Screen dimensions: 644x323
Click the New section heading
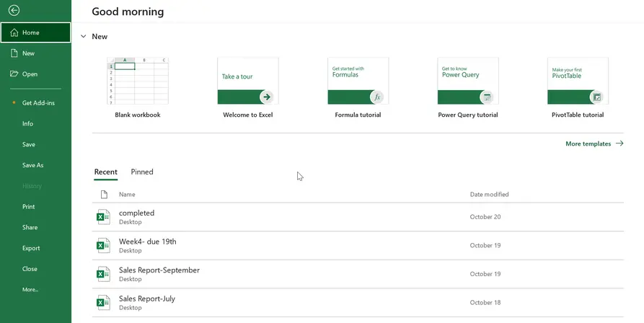100,37
